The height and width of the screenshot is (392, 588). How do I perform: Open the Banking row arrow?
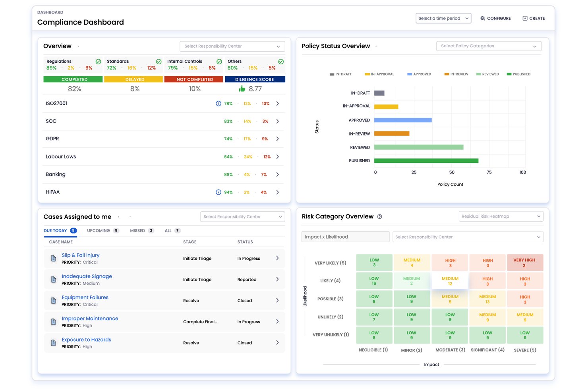tap(277, 174)
